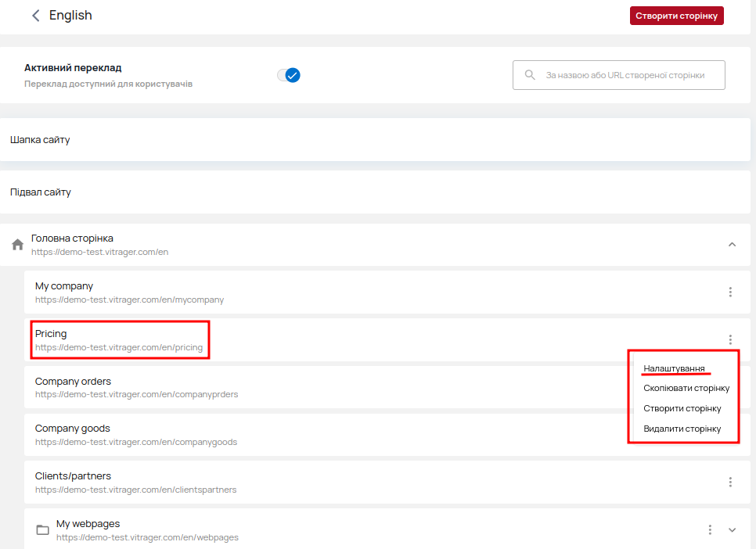Expand the My webpages folder
The width and height of the screenshot is (756, 549).
tap(732, 529)
